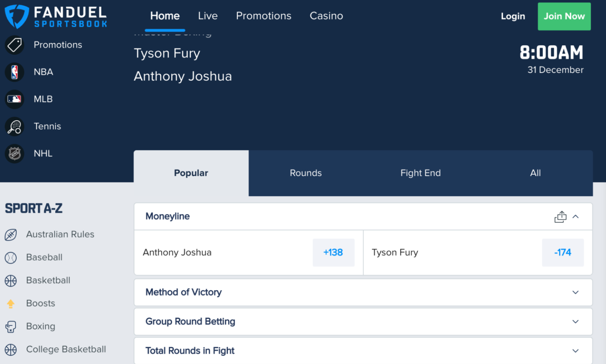The image size is (606, 364).
Task: Open Casino in top navigation
Action: pyautogui.click(x=326, y=16)
